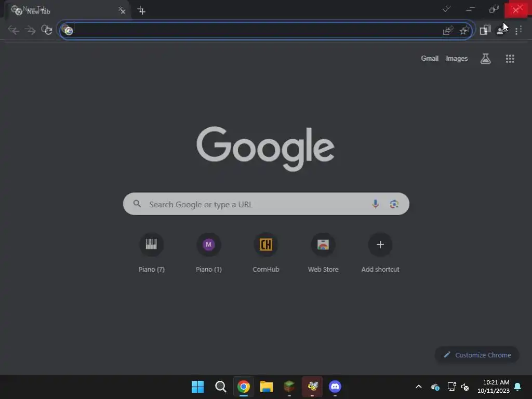Open Windows taskbar search
Screen dimensions: 532x399
pyautogui.click(x=220, y=387)
